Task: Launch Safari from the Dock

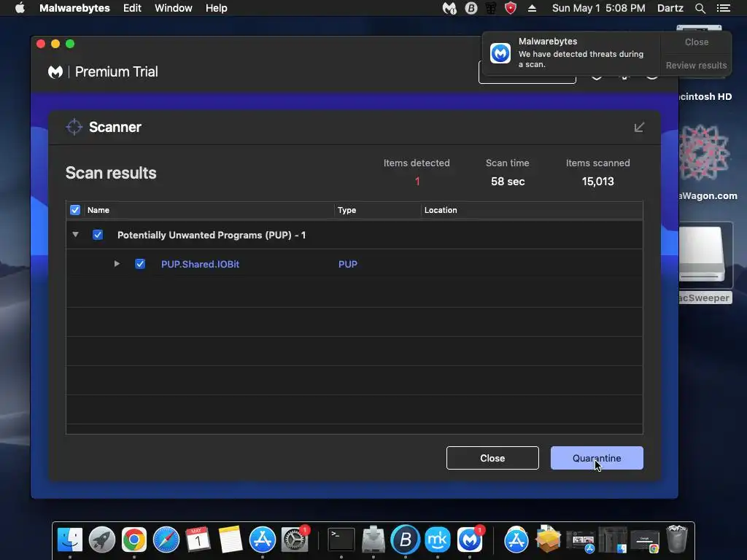Action: pyautogui.click(x=166, y=540)
